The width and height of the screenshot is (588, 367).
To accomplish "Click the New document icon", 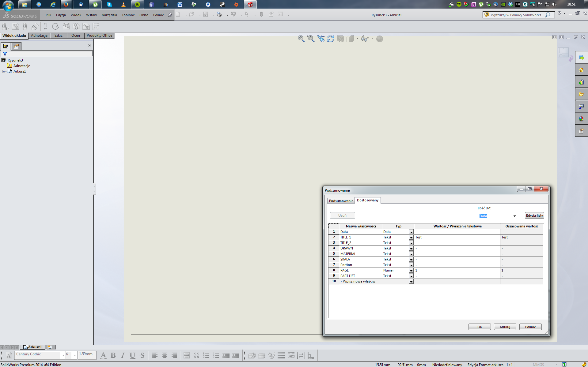I will tap(178, 14).
